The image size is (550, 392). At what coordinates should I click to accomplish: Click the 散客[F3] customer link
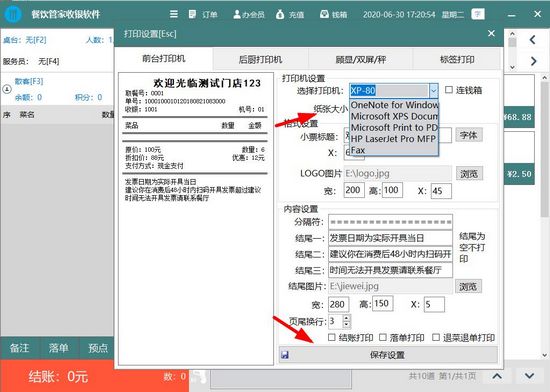tap(29, 81)
